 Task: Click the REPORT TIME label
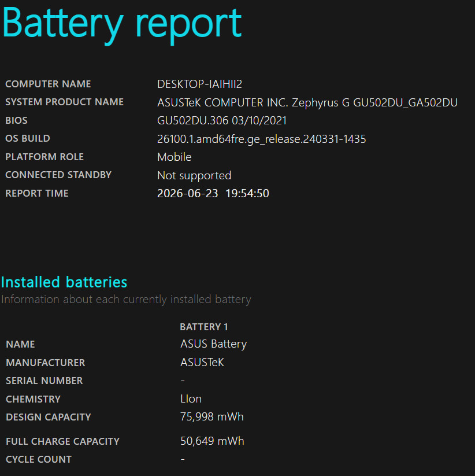37,193
